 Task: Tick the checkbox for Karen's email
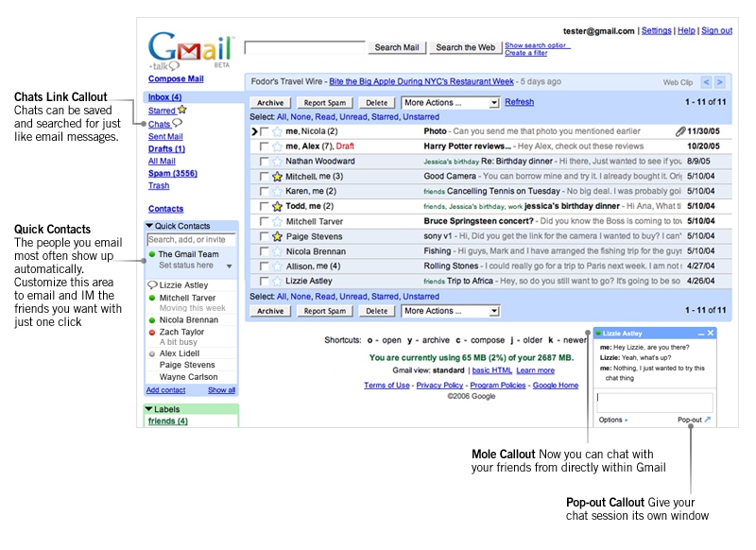(x=265, y=191)
